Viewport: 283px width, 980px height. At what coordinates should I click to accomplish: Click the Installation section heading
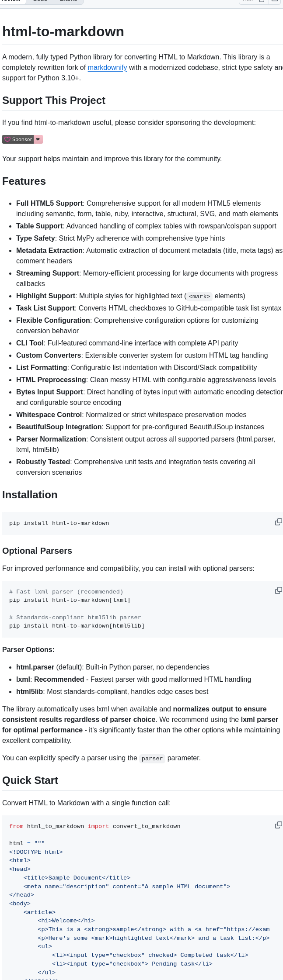tap(30, 494)
